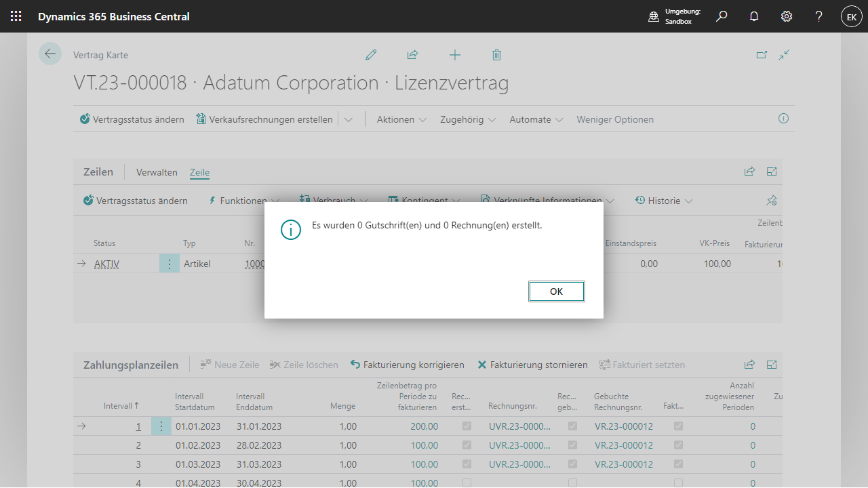Create a new record with plus icon
Screen dimensions: 868x488
click(454, 55)
